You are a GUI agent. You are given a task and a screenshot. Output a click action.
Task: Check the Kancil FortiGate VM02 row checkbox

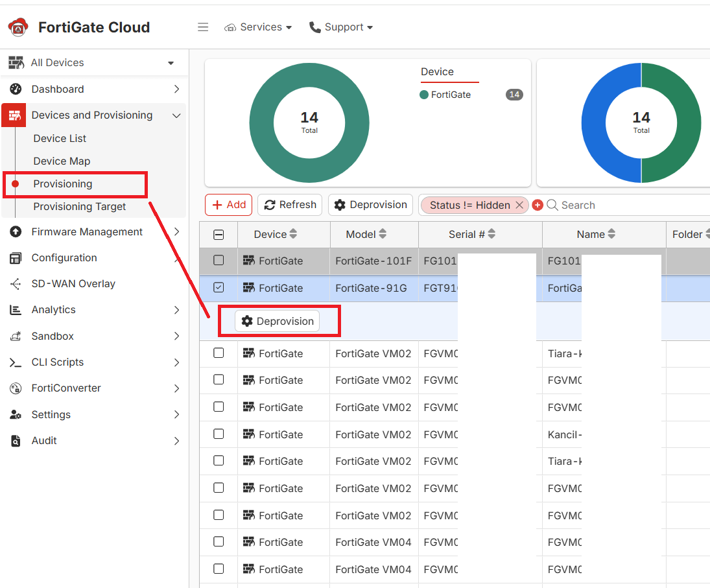click(x=219, y=434)
